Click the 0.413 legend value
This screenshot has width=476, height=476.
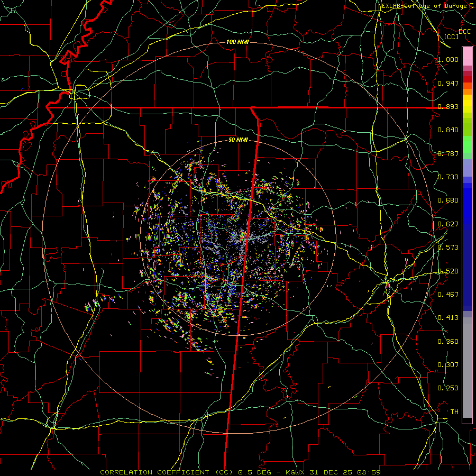(x=448, y=318)
